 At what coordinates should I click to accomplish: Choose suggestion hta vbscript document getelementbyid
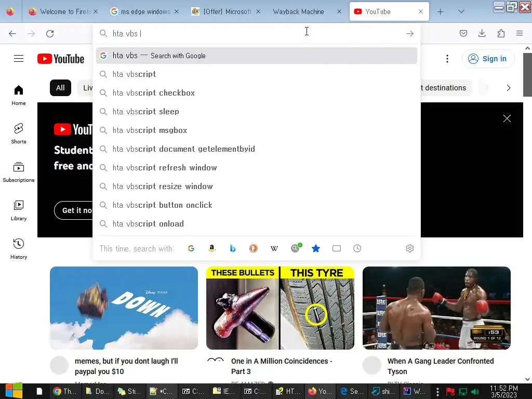257,149
